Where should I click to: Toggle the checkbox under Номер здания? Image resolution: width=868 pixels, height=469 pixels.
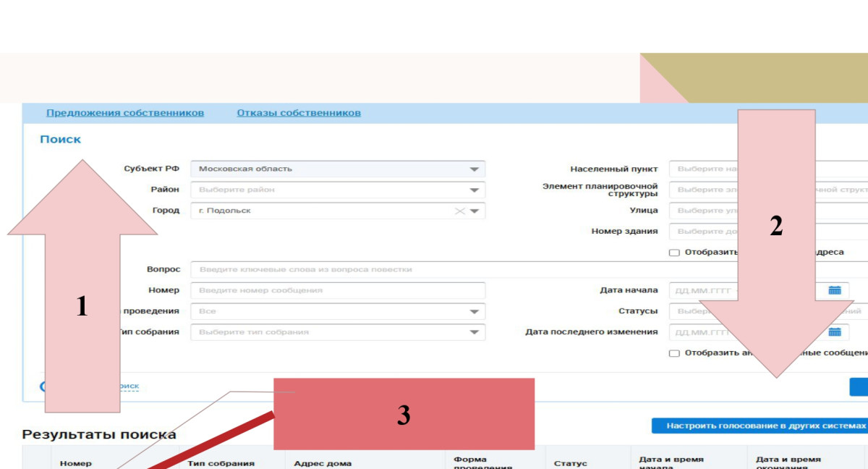(674, 253)
